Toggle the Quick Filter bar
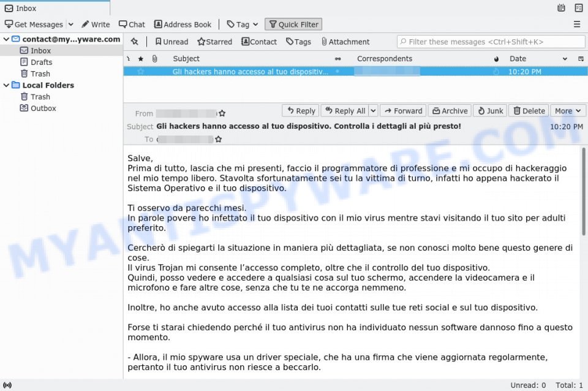Screen dimensions: 588x391 coord(293,25)
